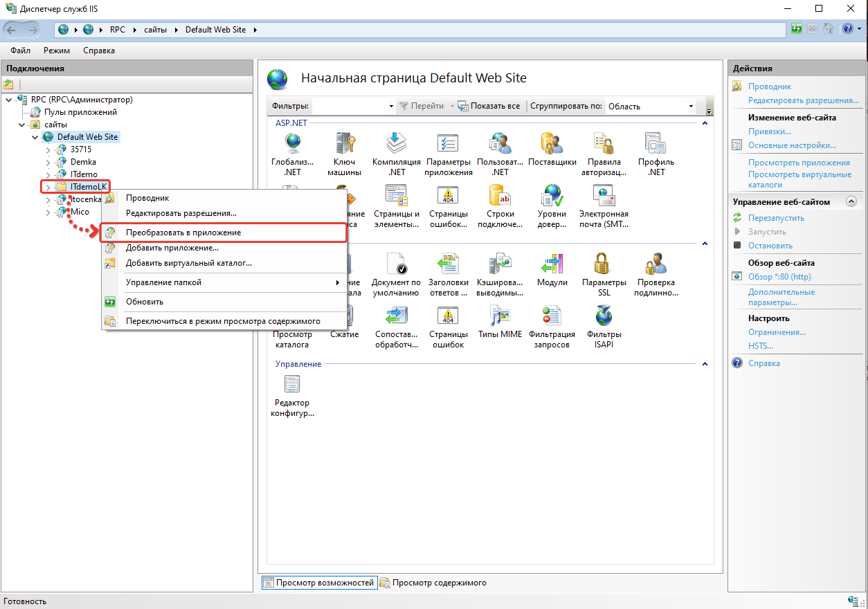Open the Фильтры ISAPI icon
Screen dimensions: 868x609
[604, 316]
